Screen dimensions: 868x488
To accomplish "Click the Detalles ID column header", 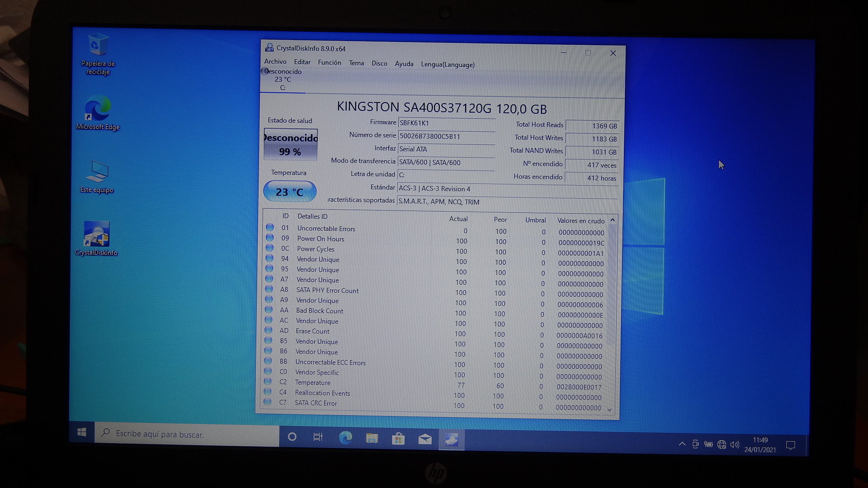I will (x=312, y=216).
